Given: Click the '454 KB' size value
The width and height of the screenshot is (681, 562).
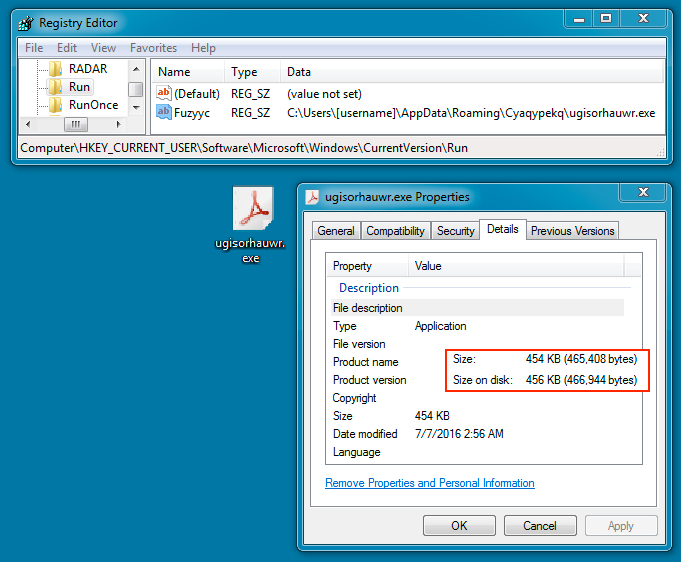Looking at the screenshot, I should click(x=432, y=416).
